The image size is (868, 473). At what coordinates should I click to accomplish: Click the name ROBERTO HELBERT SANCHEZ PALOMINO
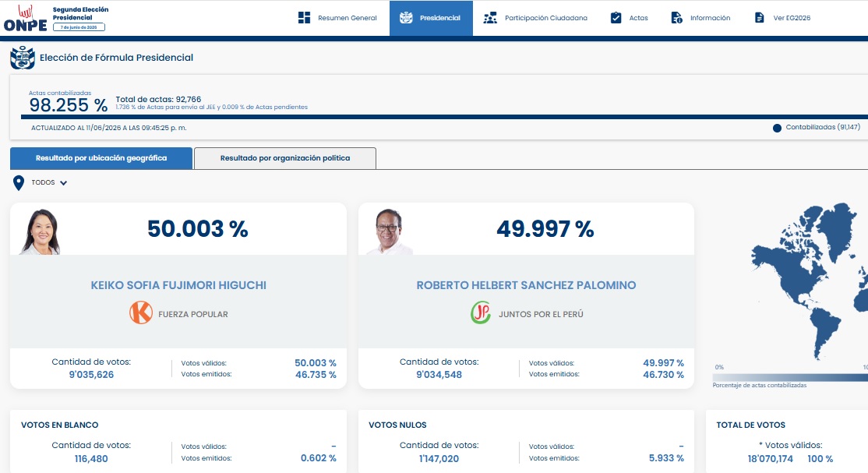point(527,285)
